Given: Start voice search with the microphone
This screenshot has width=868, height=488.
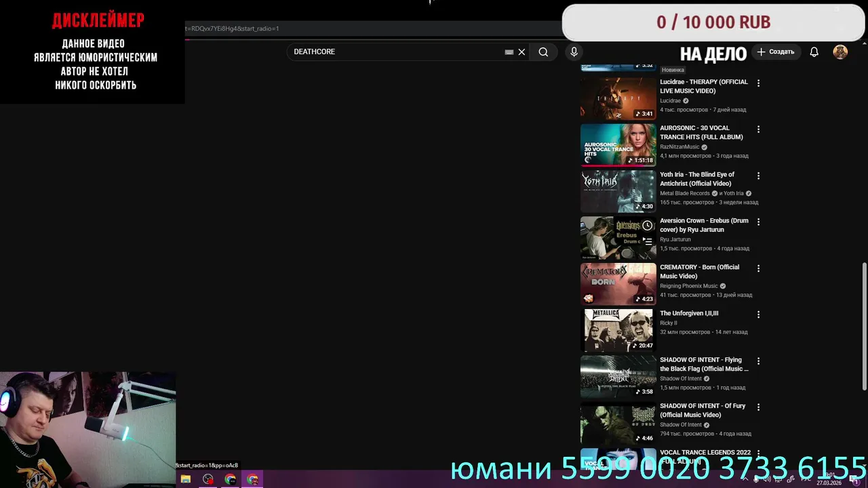Looking at the screenshot, I should pyautogui.click(x=574, y=52).
